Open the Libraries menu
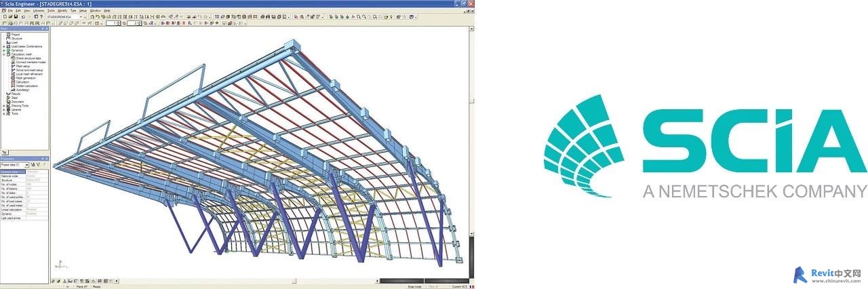The image size is (868, 289). coord(39,11)
